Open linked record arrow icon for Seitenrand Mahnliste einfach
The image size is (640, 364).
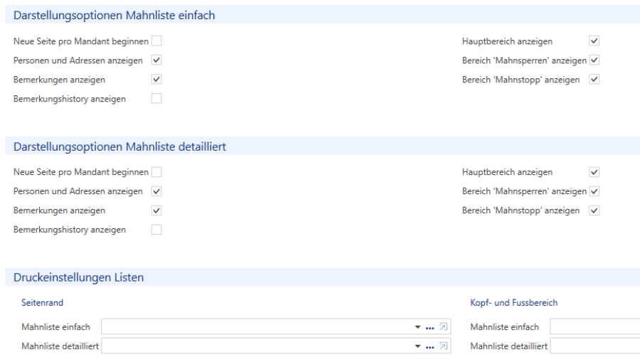pyautogui.click(x=443, y=326)
